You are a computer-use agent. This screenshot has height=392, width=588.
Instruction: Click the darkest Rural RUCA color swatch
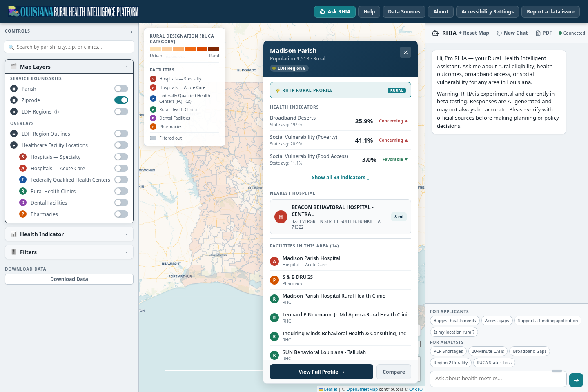[214, 49]
